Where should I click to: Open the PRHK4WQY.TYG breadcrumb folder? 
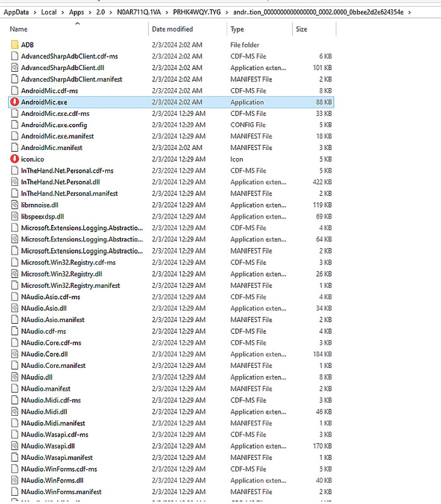click(x=197, y=12)
